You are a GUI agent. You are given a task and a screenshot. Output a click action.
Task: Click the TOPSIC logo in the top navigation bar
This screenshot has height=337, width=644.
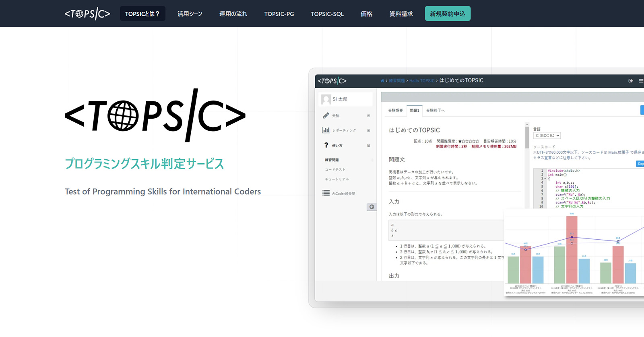pos(87,14)
